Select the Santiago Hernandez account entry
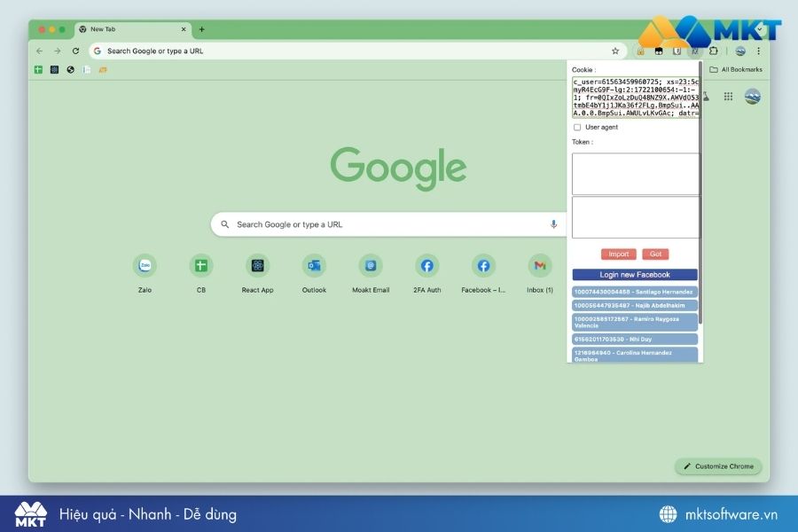 coord(635,290)
